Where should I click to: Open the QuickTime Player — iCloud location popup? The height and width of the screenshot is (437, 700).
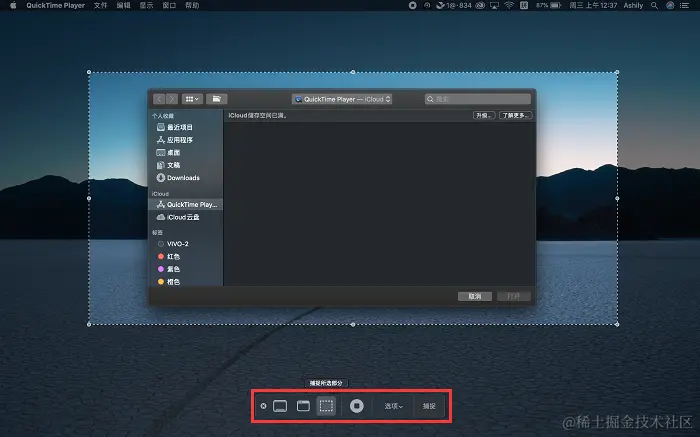(342, 99)
